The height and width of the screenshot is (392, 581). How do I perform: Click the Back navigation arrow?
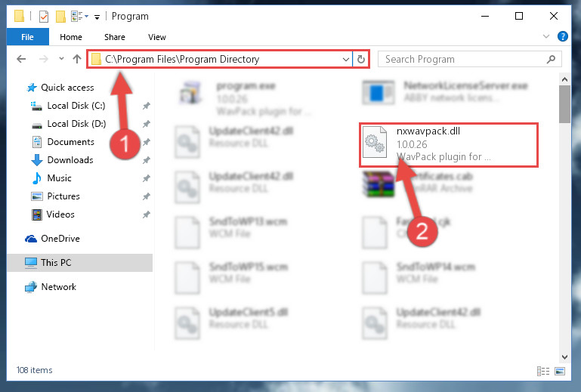pos(21,59)
